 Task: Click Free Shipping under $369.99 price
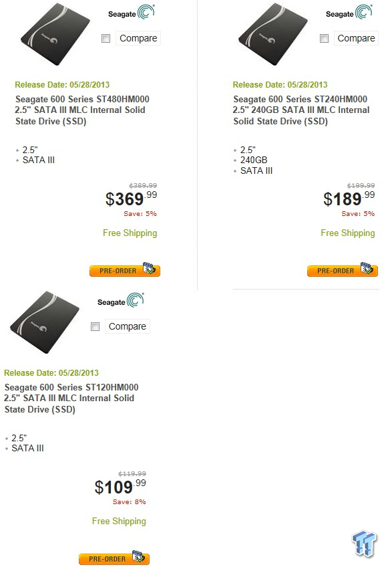[130, 233]
